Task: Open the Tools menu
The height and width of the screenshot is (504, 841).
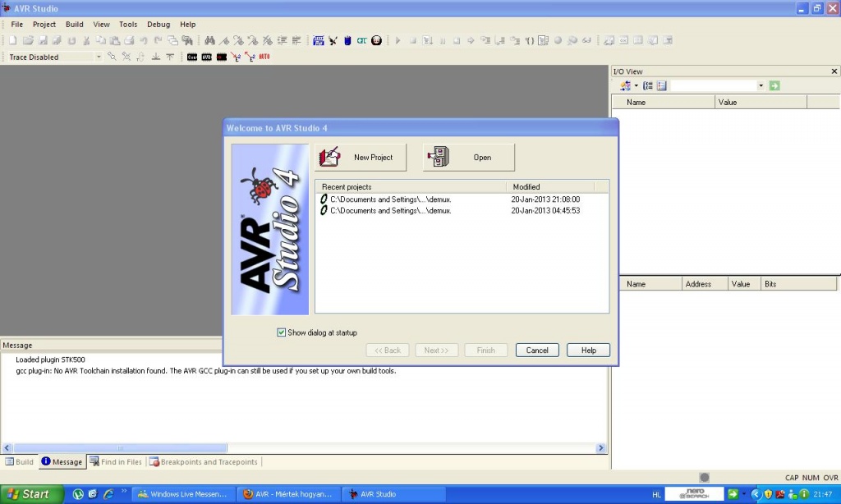Action: [x=128, y=24]
